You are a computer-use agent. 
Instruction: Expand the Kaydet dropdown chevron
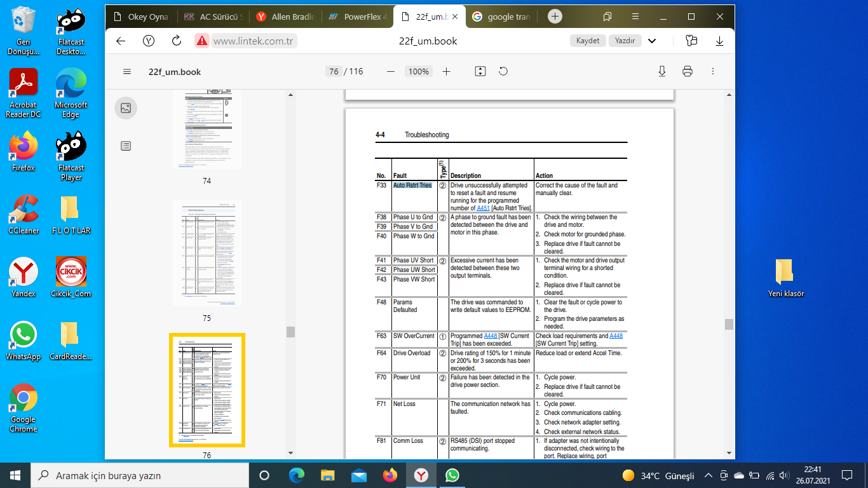652,41
